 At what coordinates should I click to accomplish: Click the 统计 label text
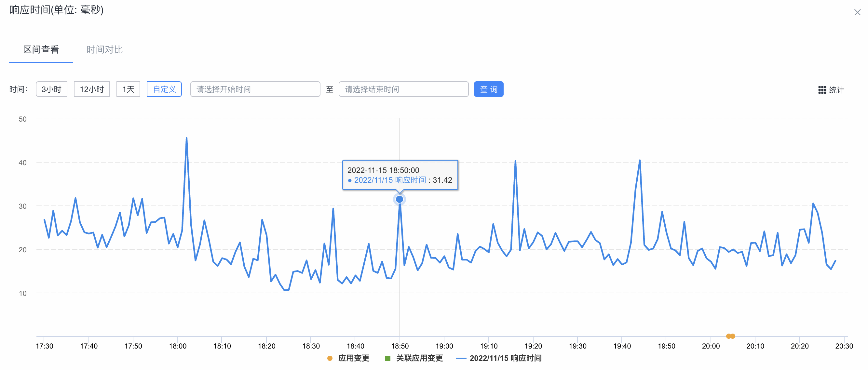(836, 90)
